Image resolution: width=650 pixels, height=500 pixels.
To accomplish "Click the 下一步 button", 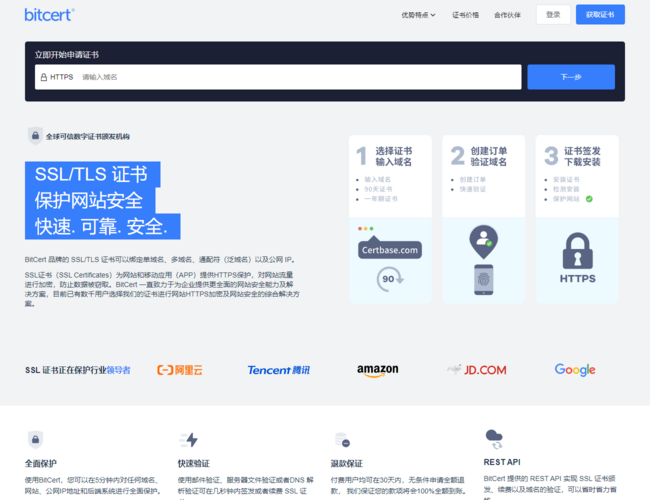I will pyautogui.click(x=571, y=77).
